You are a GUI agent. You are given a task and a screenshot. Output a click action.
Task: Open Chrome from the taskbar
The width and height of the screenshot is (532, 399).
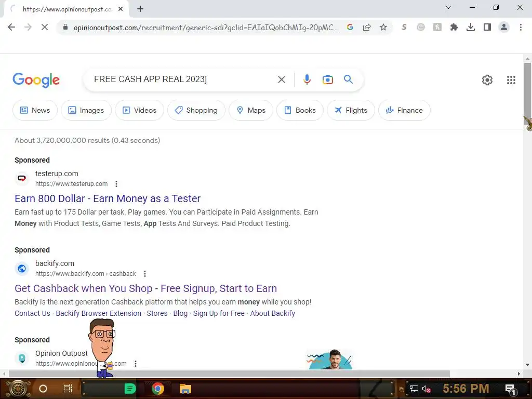pos(158,389)
